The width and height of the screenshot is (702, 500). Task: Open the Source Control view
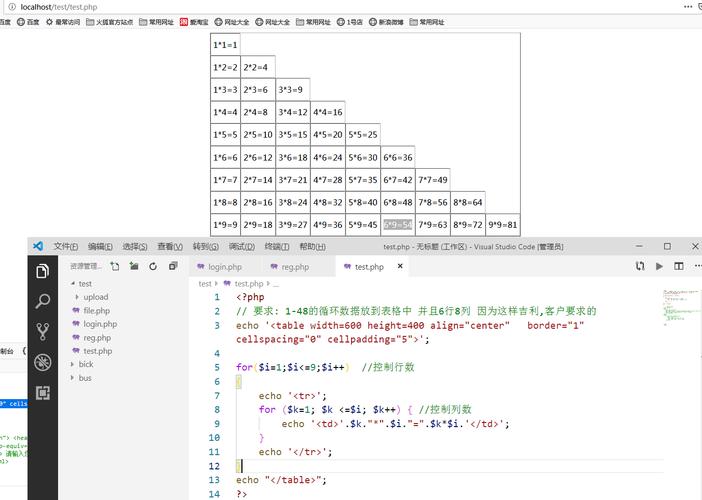coord(43,332)
